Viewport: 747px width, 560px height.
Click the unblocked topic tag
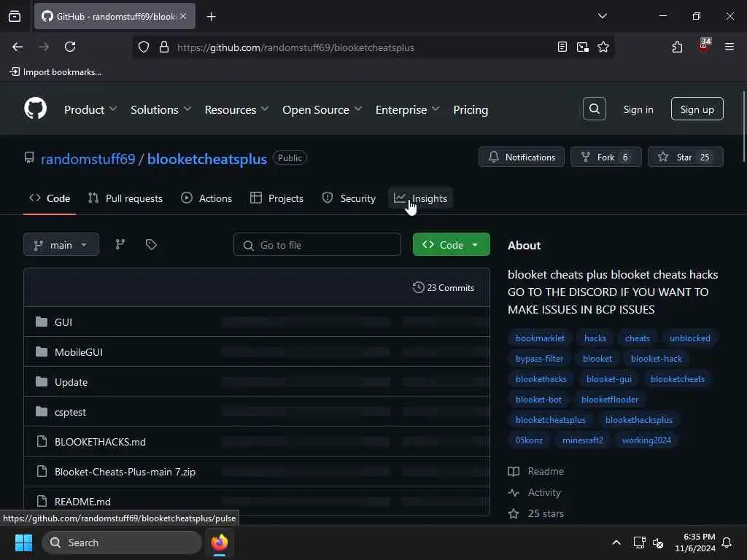click(689, 338)
